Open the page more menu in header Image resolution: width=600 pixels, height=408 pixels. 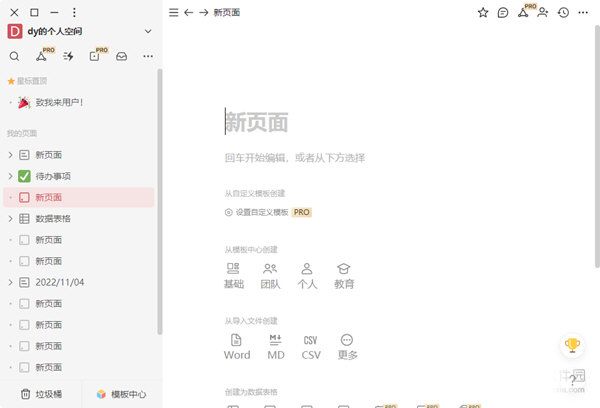click(583, 13)
